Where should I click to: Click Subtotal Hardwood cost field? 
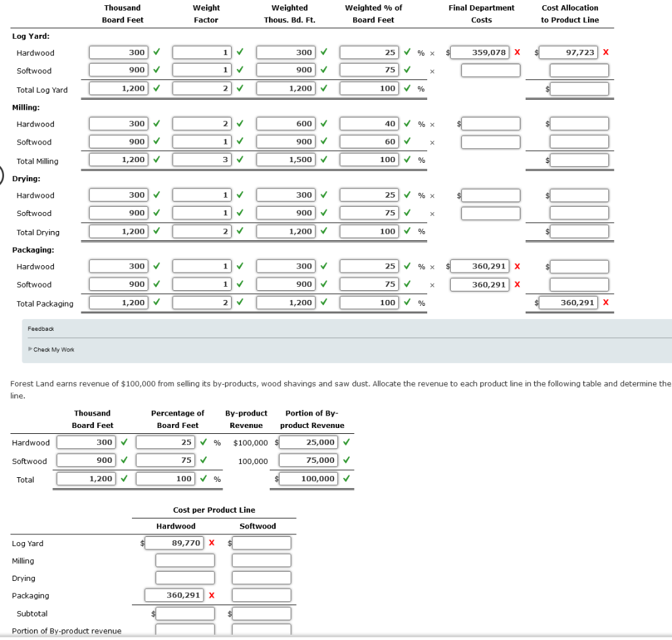185,614
